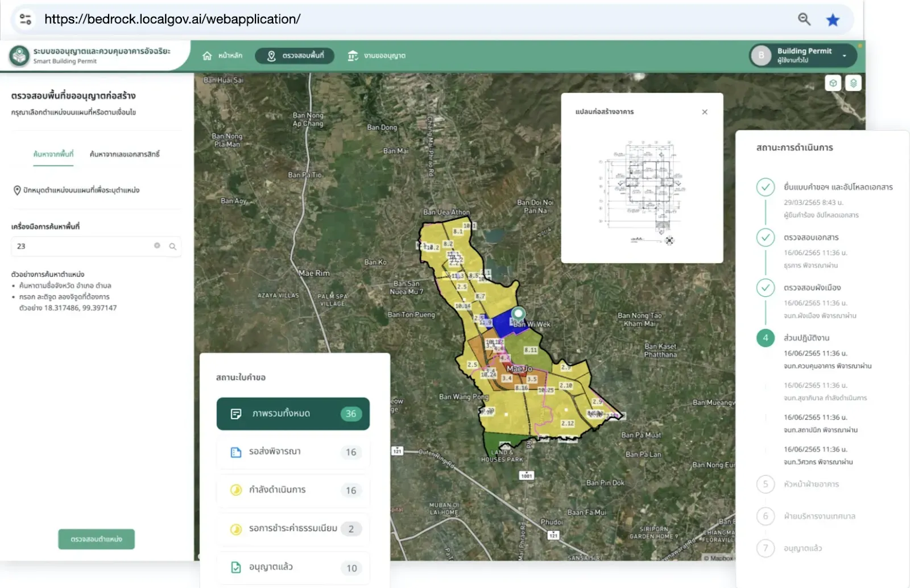The width and height of the screenshot is (910, 588).
Task: Click the Mae Rim label on map
Action: (314, 273)
